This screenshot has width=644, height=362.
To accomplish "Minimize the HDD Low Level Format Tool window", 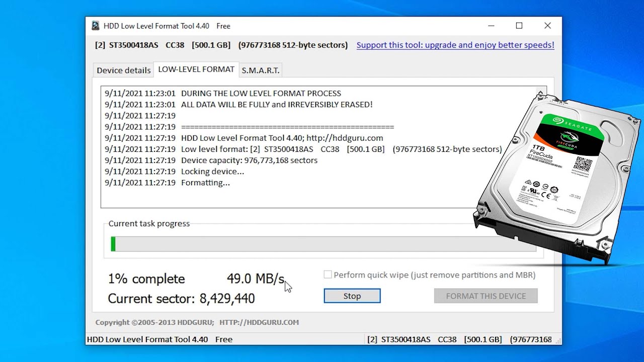I will click(491, 26).
